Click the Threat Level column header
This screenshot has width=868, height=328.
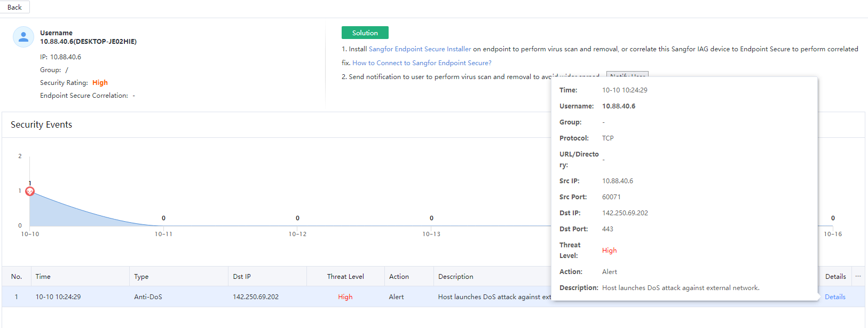[x=345, y=277]
